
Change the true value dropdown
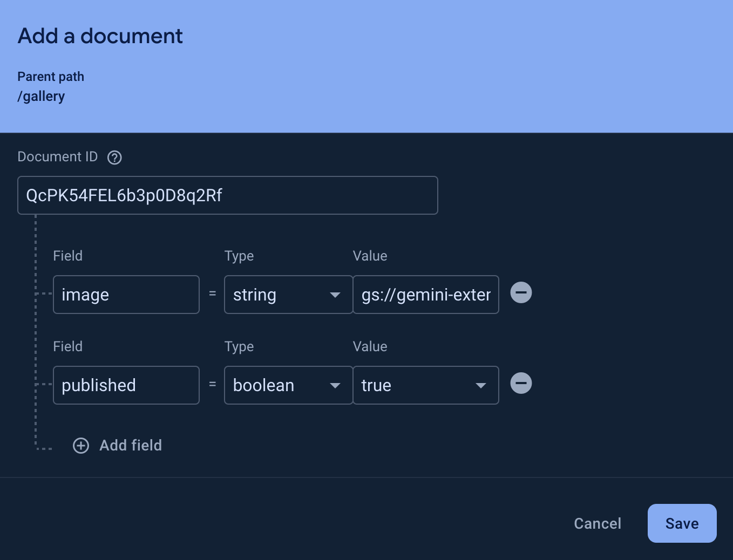[425, 385]
